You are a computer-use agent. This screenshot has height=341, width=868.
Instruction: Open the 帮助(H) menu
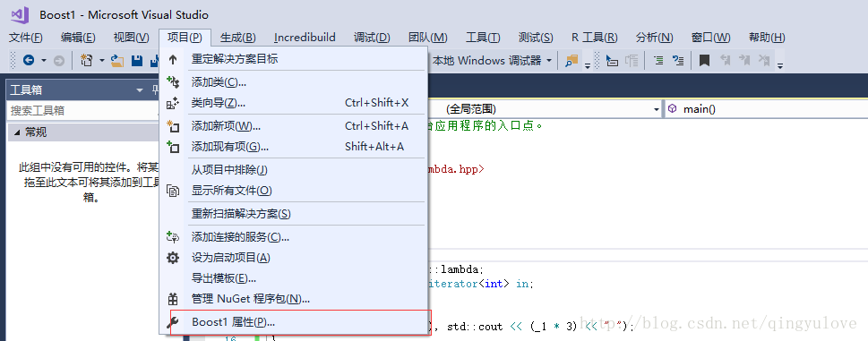tap(767, 38)
